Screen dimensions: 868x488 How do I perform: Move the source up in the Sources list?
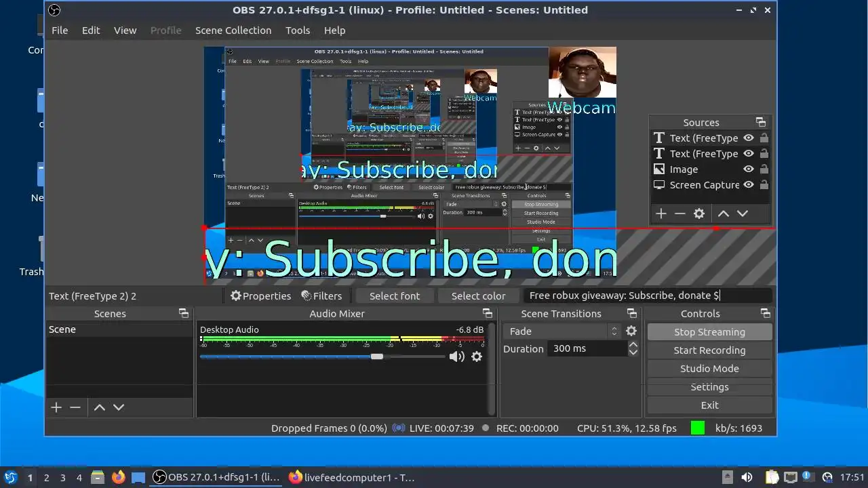pos(724,213)
